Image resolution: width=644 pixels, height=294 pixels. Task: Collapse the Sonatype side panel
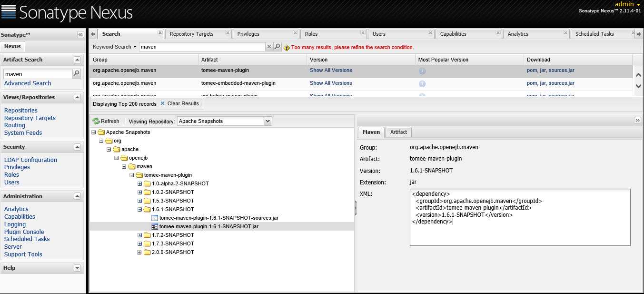[x=80, y=35]
